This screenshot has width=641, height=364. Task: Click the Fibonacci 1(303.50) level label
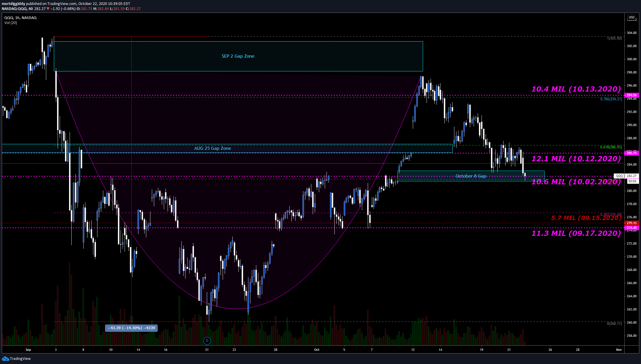point(614,38)
